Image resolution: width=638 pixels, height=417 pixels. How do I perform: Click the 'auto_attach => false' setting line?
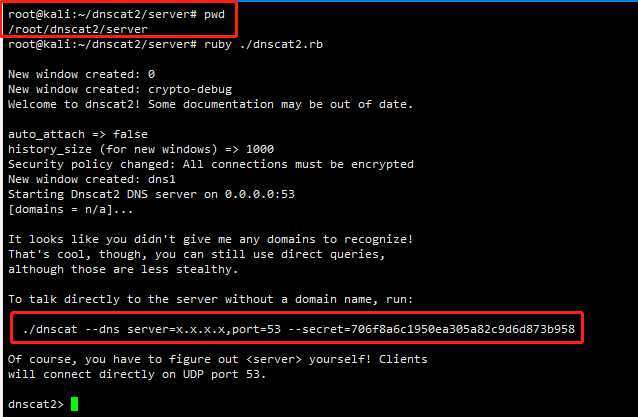click(78, 134)
